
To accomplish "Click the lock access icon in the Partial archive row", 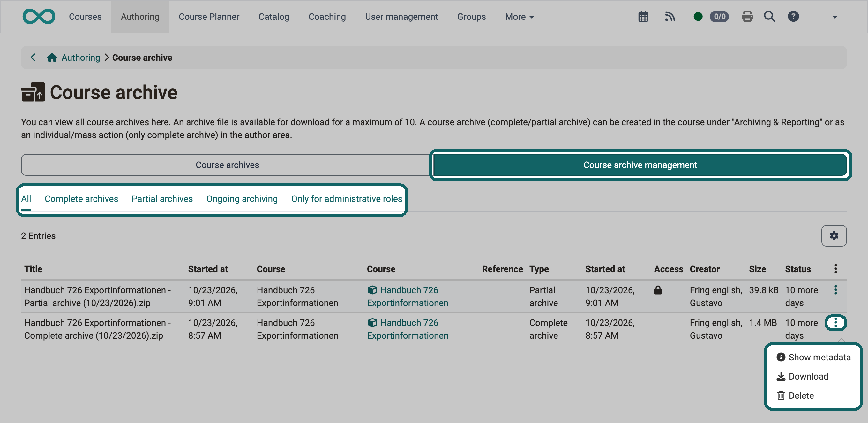I will pyautogui.click(x=658, y=290).
